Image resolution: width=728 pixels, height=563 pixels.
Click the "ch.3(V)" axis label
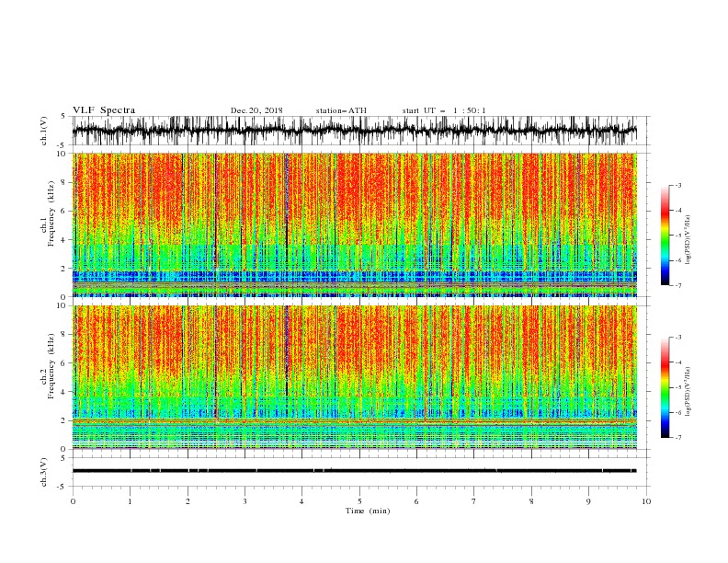click(44, 473)
